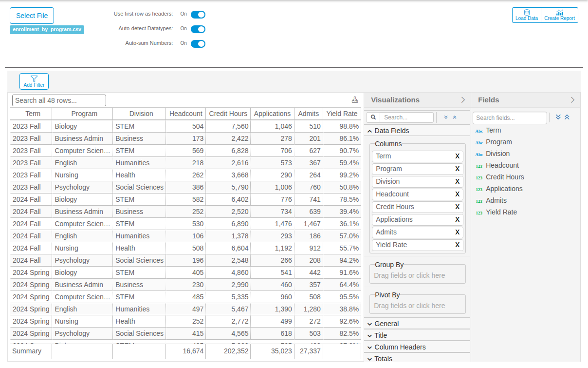Select Division in the Fields list
588x368 pixels.
pyautogui.click(x=497, y=154)
